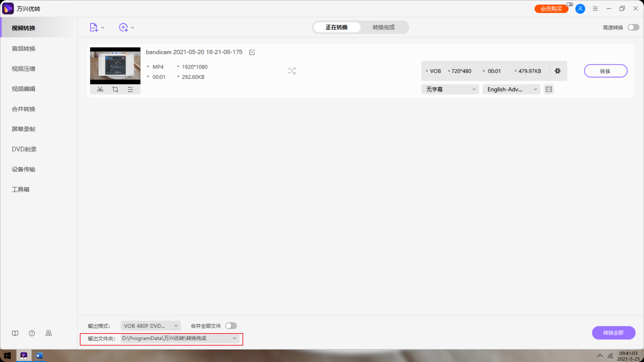Click the 转换 button for the video

(x=605, y=71)
